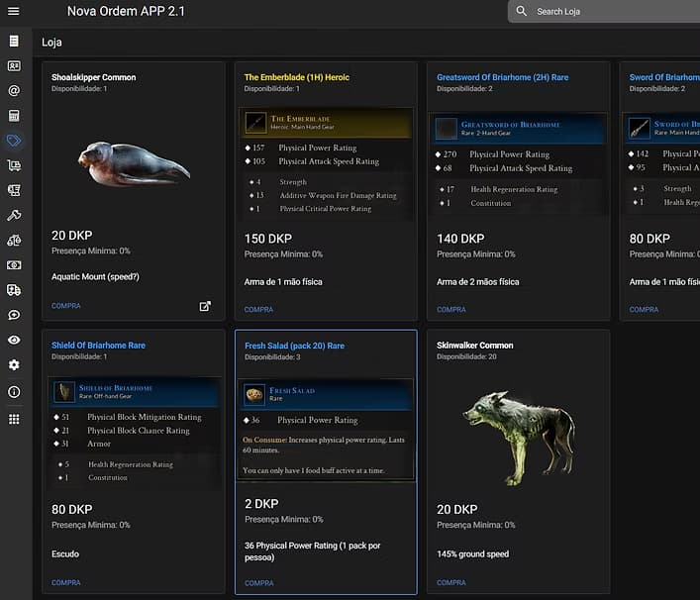This screenshot has height=600, width=700.
Task: Click the eye visibility sidebar icon
Action: 14,340
